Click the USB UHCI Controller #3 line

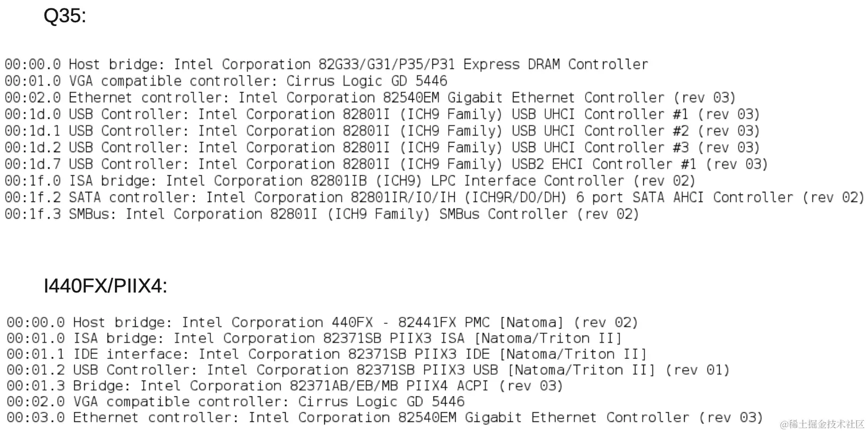point(383,147)
